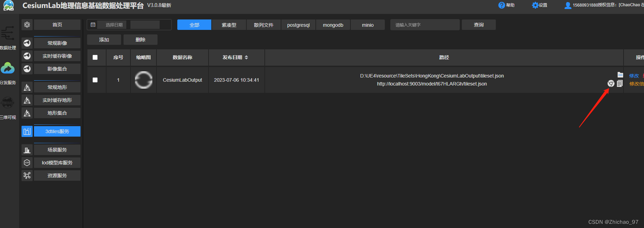Open 常规地形 menu item
644x228 pixels.
tap(57, 87)
